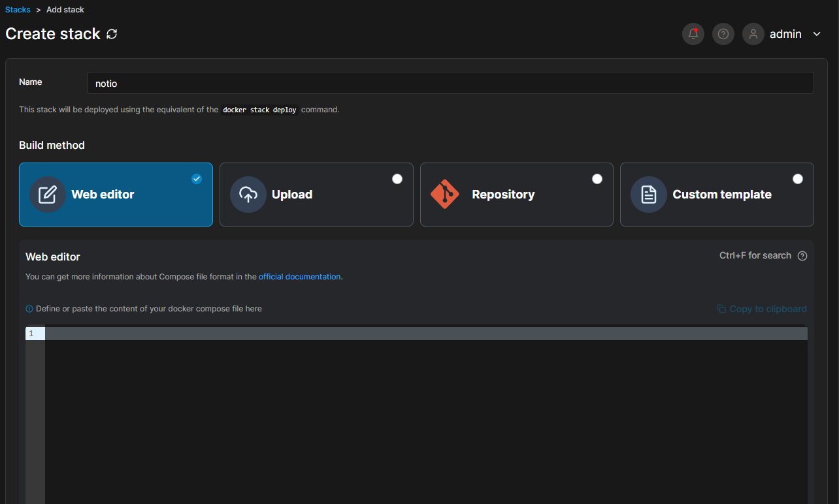Click the Web editor pencil icon
Screen dimensions: 839x504
click(x=48, y=195)
